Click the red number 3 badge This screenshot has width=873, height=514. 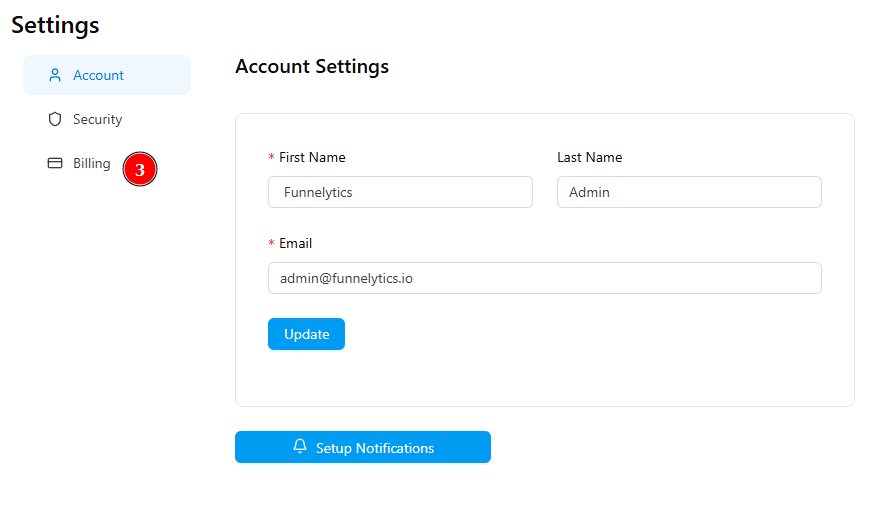point(140,169)
